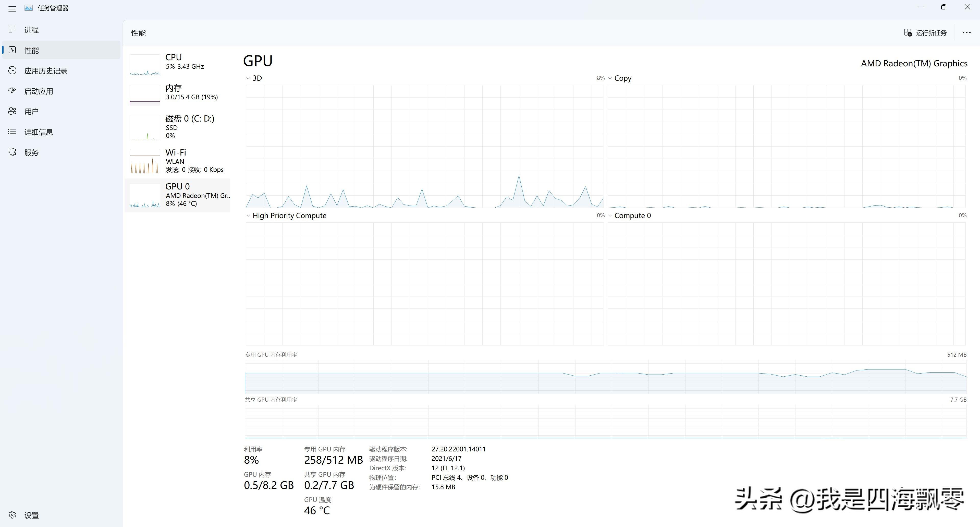Screen dimensions: 980x527
Task: Open the Compute 0 engine dropdown
Action: coord(610,216)
